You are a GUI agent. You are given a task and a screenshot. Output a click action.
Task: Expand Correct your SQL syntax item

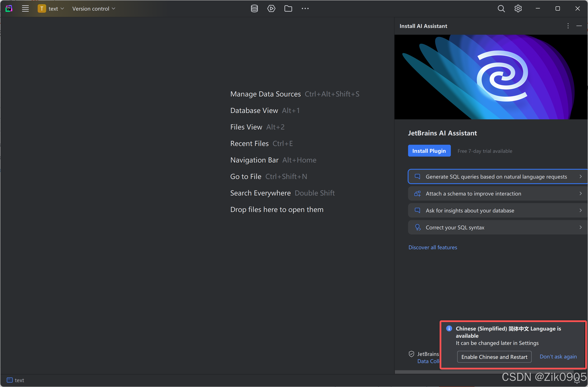[x=497, y=227]
